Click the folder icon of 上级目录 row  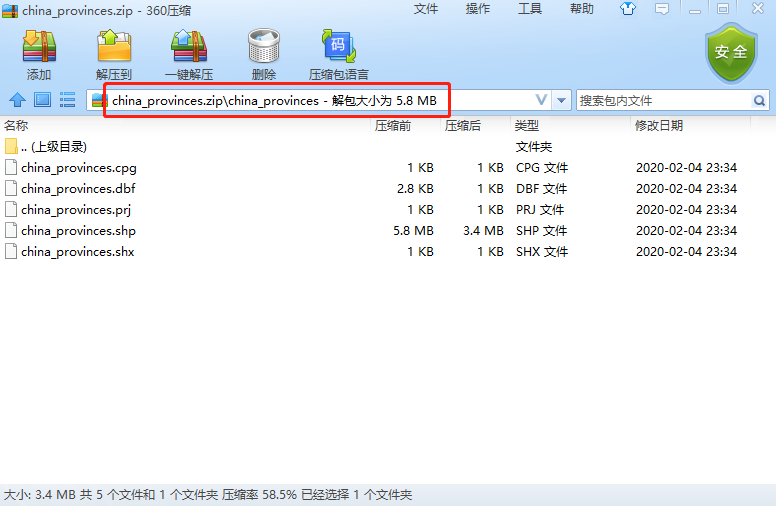[11, 146]
